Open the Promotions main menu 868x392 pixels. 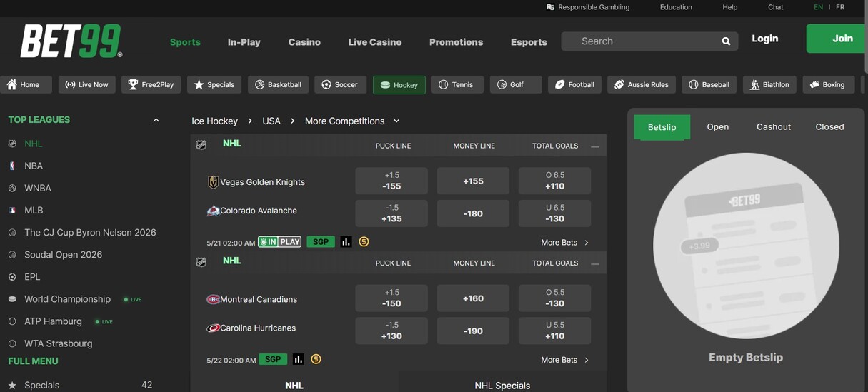pyautogui.click(x=457, y=42)
